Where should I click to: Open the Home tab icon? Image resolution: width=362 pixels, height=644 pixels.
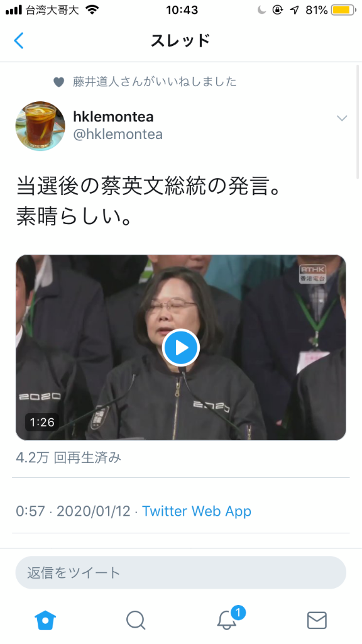click(45, 620)
